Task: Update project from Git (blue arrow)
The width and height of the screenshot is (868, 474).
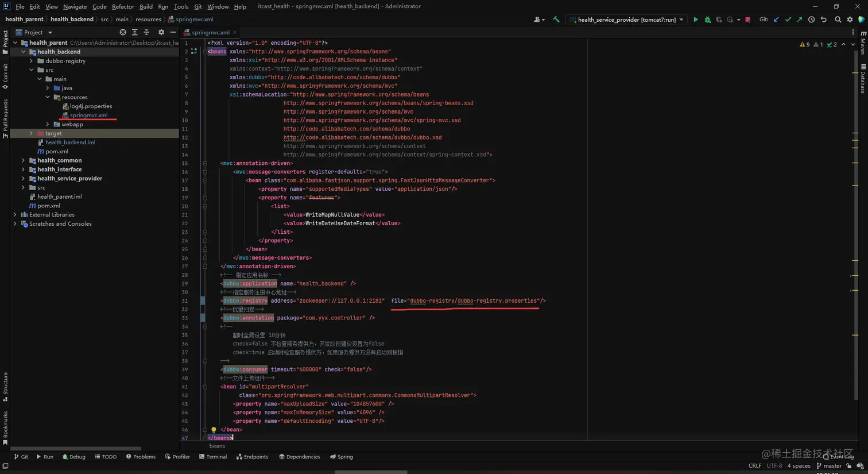Action: coord(776,20)
